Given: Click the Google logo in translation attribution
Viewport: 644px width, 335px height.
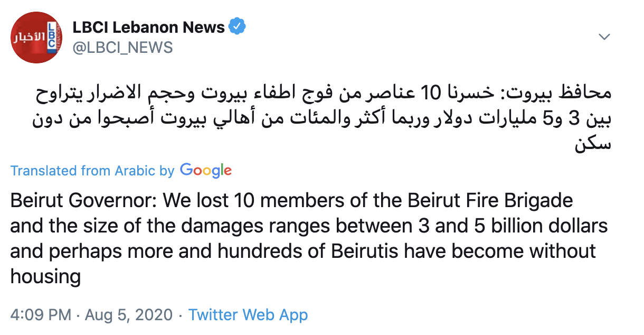Looking at the screenshot, I should click(206, 171).
